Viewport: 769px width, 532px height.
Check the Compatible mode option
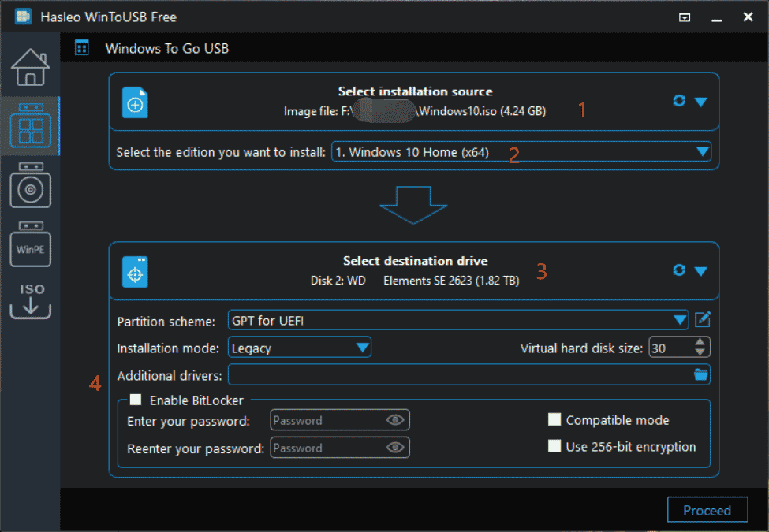554,419
